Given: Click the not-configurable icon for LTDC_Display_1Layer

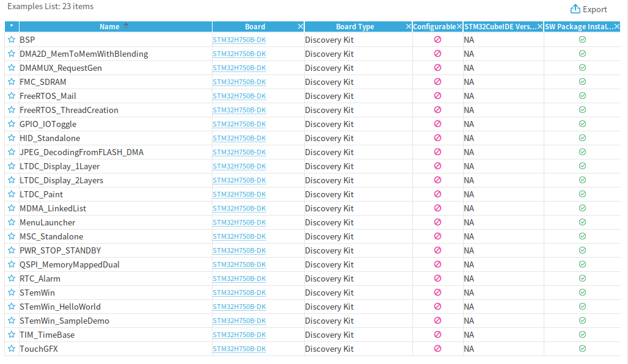Looking at the screenshot, I should click(x=438, y=166).
